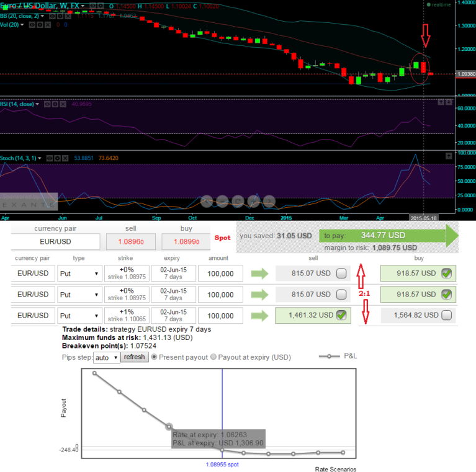Open settings gear for Euro/US Dollar series
Viewport: 476px width, 472px height.
point(100,6)
